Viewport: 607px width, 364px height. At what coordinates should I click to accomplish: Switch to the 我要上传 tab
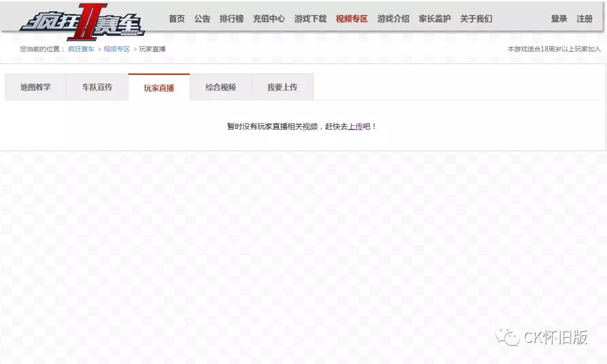click(x=282, y=87)
